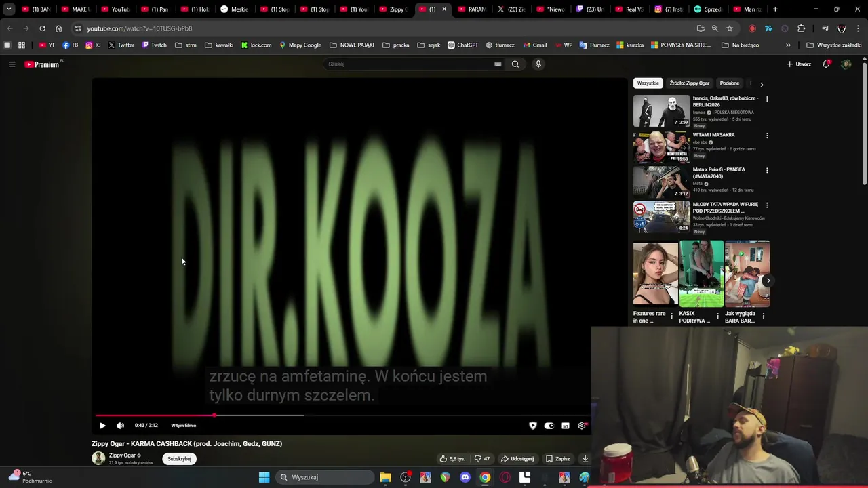Bookmark this page with star icon
This screenshot has height=488, width=868.
(x=730, y=28)
